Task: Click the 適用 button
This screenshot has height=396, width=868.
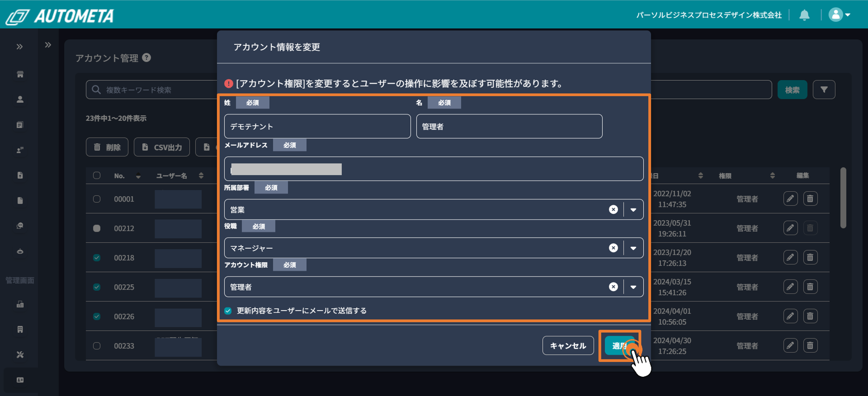Action: [x=619, y=346]
